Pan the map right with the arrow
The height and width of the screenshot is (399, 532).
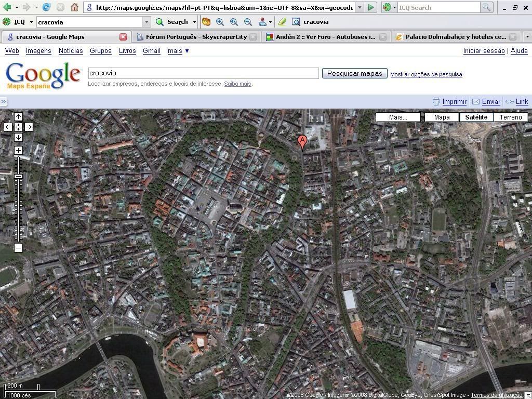coord(29,127)
